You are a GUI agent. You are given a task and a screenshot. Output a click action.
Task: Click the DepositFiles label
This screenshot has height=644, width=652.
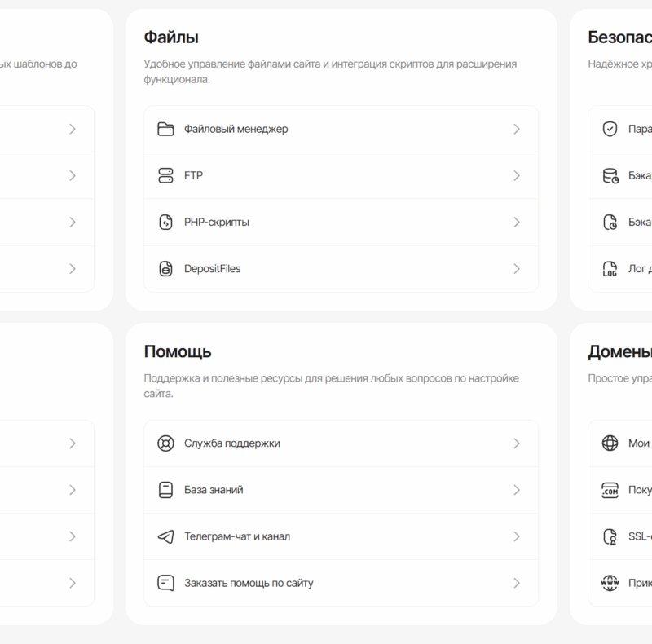tap(212, 269)
